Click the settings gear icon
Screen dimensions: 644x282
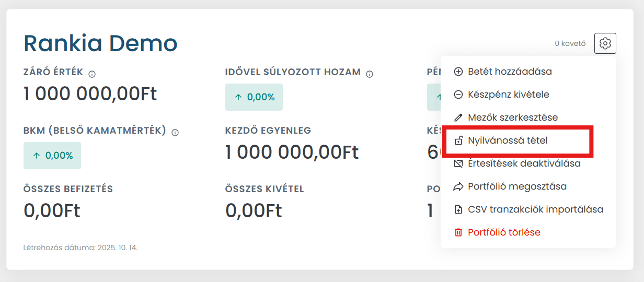[605, 43]
